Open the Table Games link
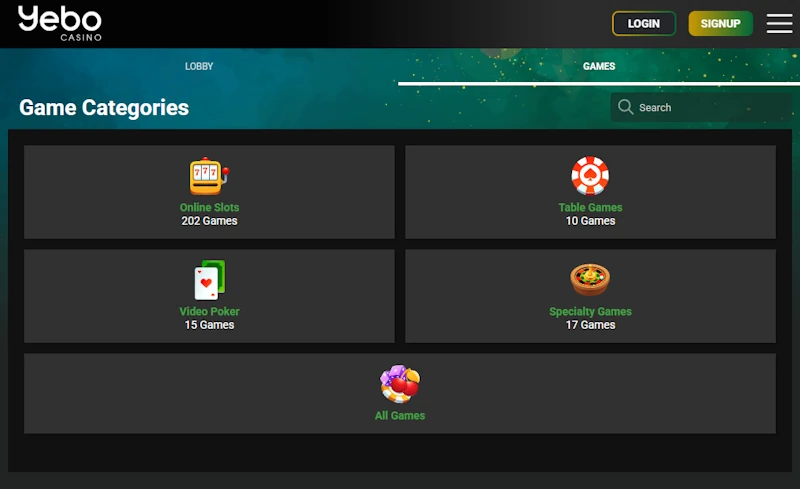This screenshot has height=489, width=800. click(590, 207)
